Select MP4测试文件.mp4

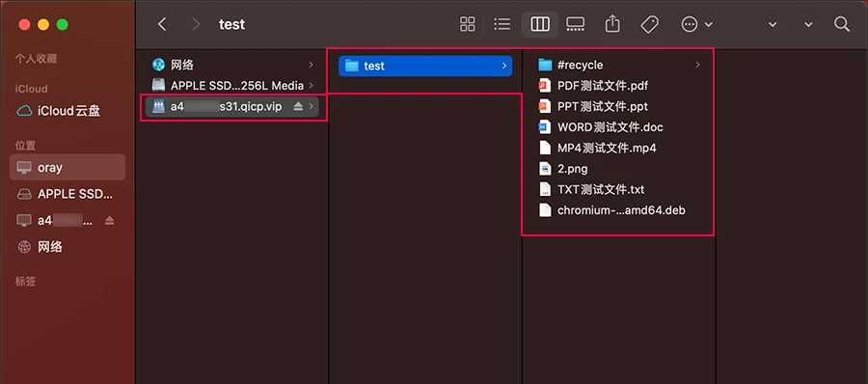point(618,148)
